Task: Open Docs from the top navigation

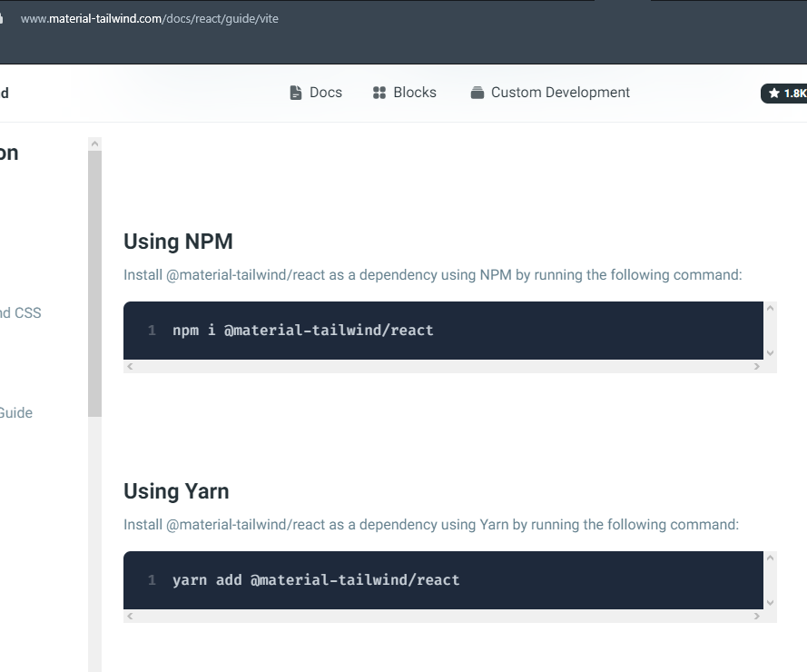Action: coord(325,92)
